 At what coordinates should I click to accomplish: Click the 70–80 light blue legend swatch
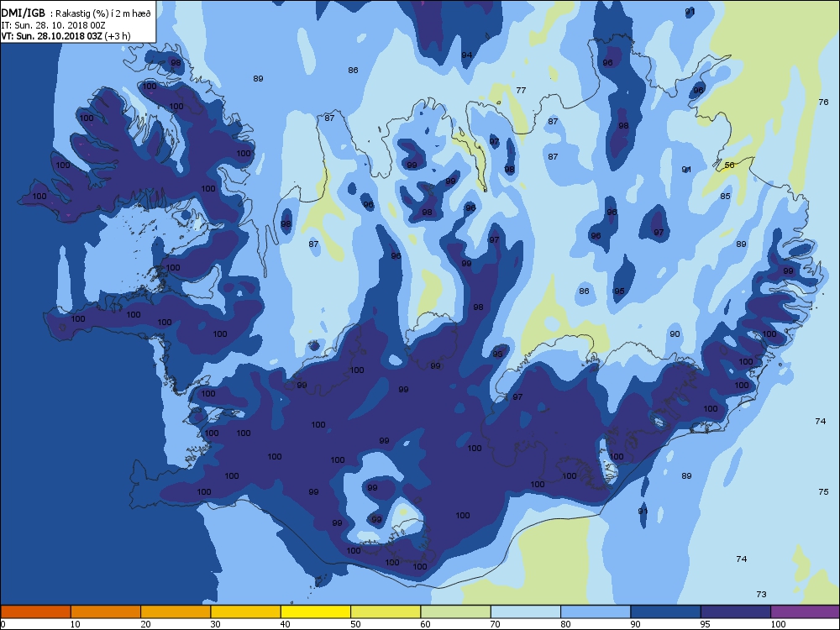[526, 612]
